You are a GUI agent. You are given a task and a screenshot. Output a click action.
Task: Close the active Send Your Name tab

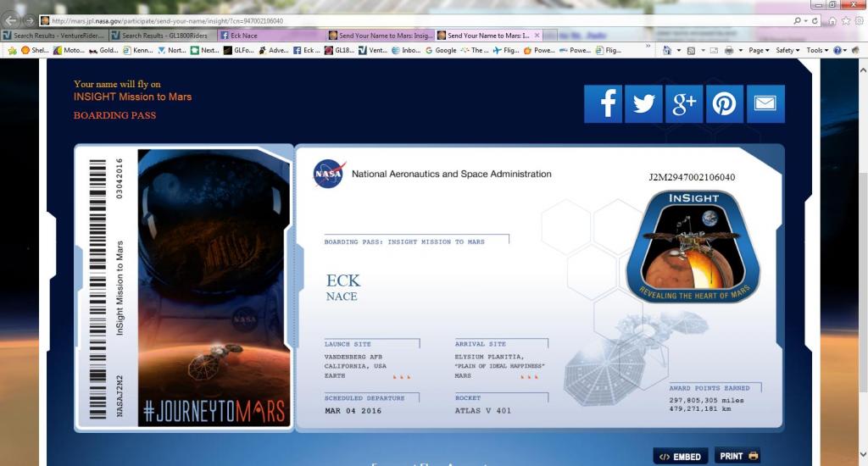[x=537, y=36]
